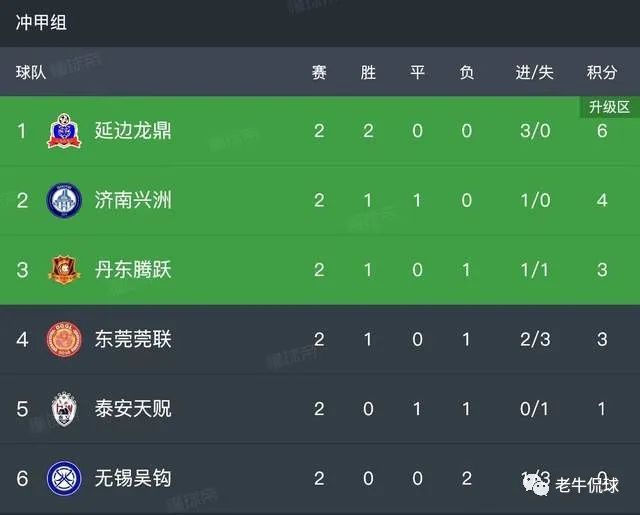
Task: Open the 丹东腾跃 team name link
Action: [133, 269]
